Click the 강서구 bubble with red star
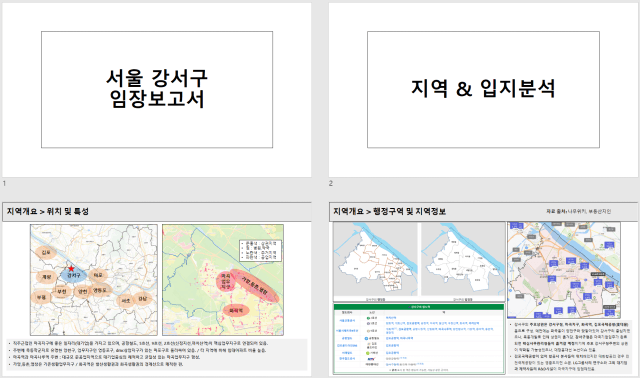The height and width of the screenshot is (378, 640). 74,274
